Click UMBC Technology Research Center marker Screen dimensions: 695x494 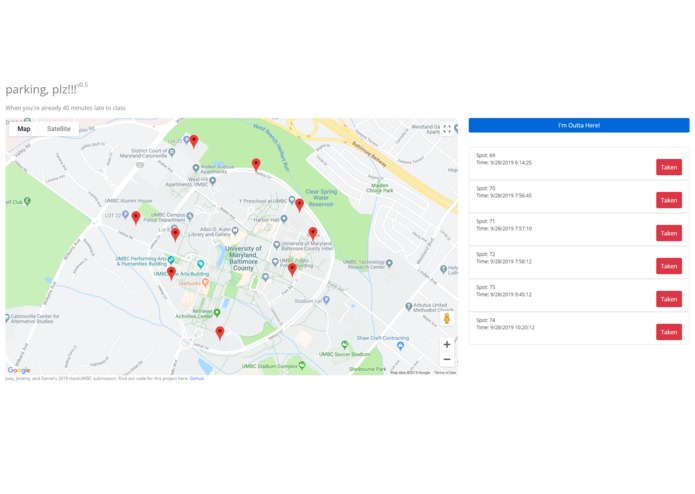389,263
